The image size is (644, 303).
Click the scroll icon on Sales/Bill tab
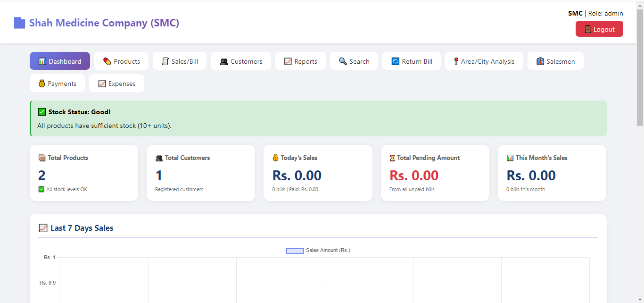[x=165, y=61]
